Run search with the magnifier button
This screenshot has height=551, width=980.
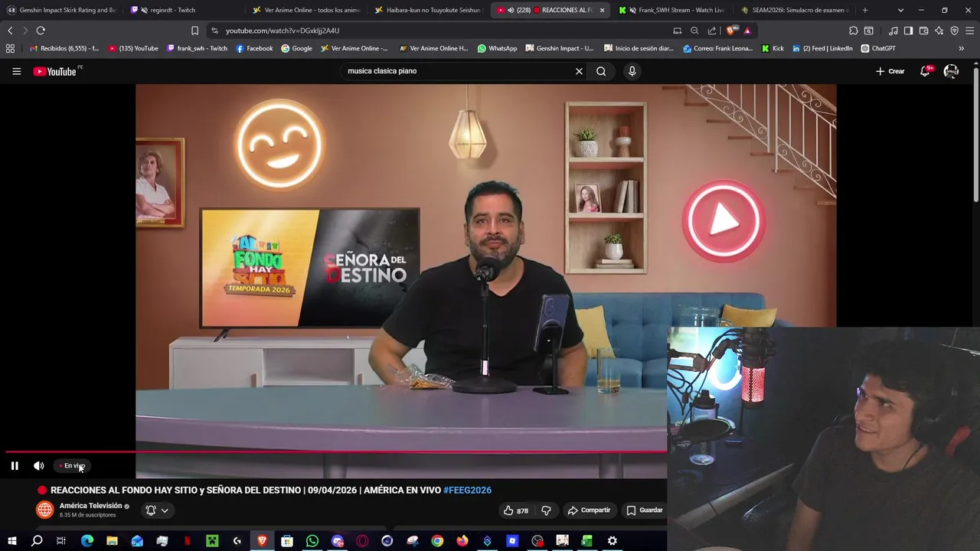601,71
